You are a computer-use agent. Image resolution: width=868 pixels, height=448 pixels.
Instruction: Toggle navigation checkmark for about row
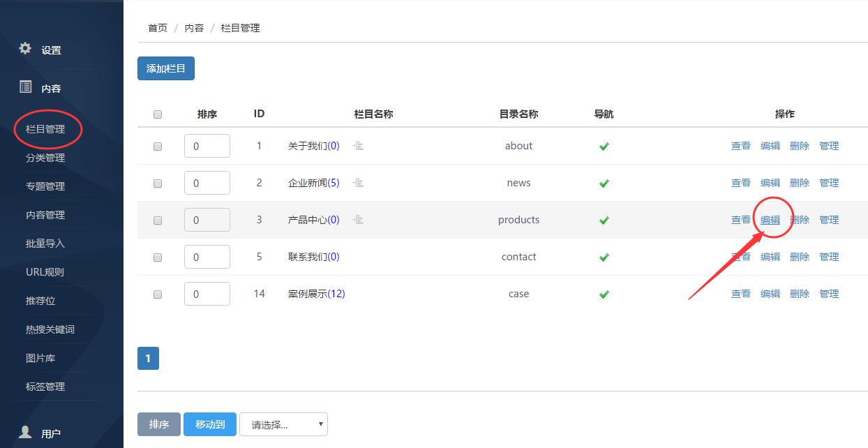tap(604, 147)
